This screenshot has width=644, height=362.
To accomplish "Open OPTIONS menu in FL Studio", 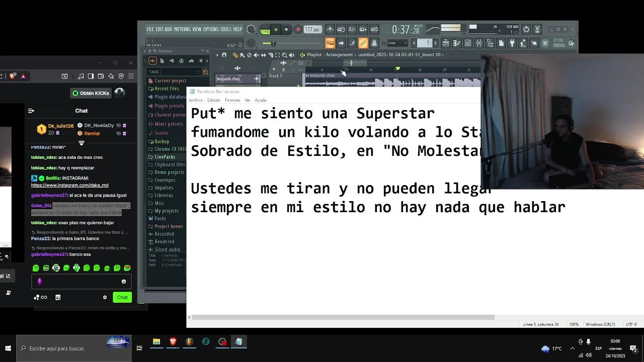I will coord(211,29).
